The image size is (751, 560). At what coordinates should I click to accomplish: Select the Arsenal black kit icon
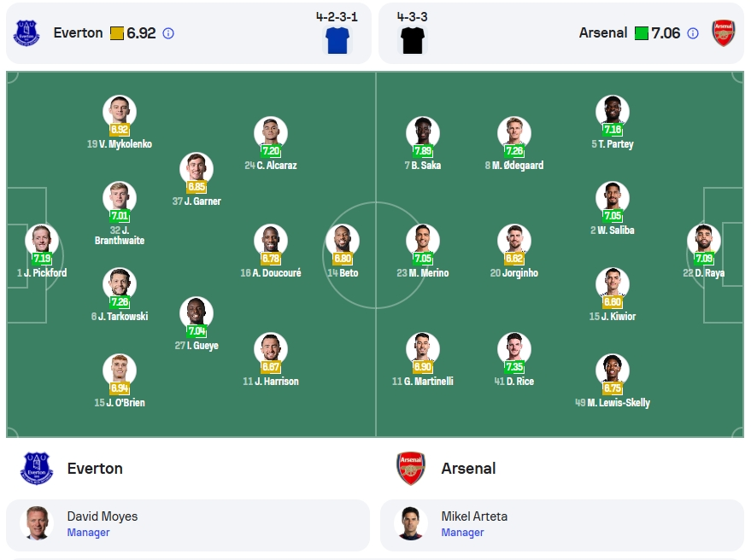pos(413,40)
